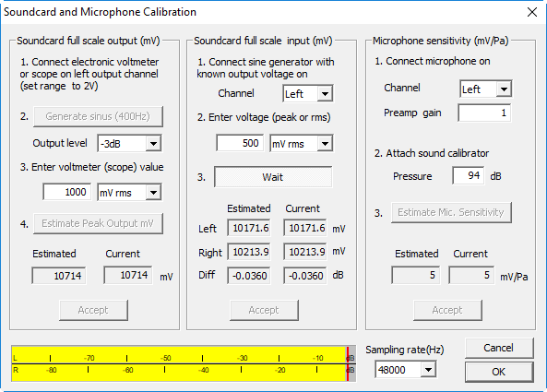Click Current Right value 10213.9

pos(305,252)
